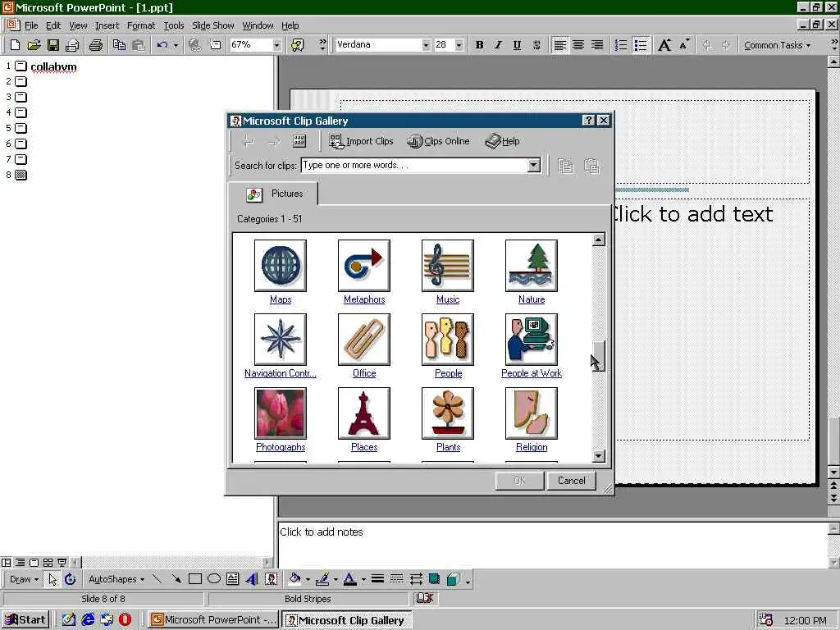Open the Maps clip category
This screenshot has width=840, height=630.
(281, 266)
